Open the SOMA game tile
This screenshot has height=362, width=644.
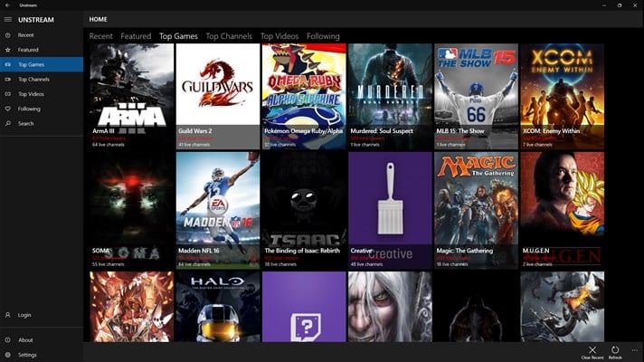point(131,210)
